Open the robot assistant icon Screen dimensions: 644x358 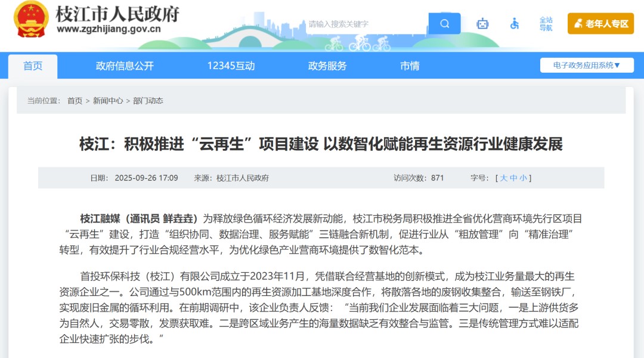tap(482, 24)
